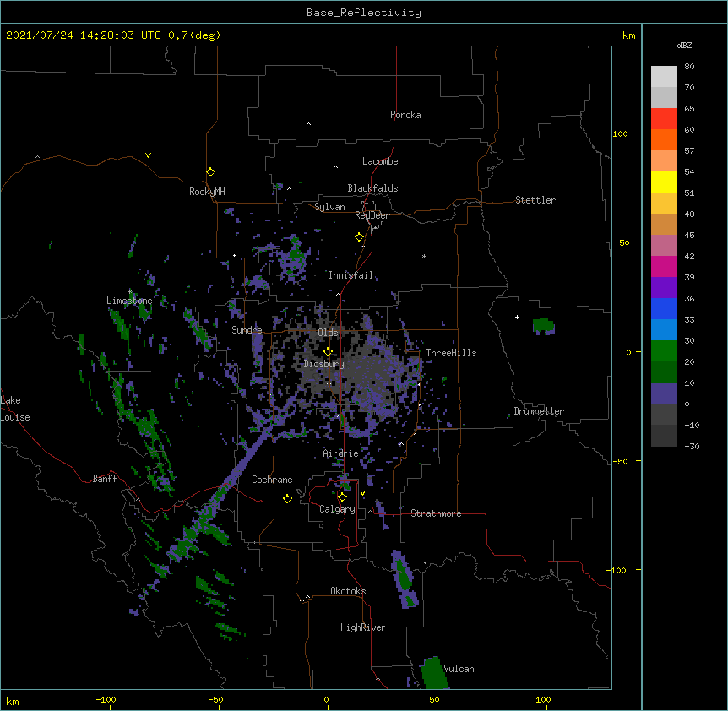Click the 45 value on dBZ legend
This screenshot has height=711, width=728.
689,236
